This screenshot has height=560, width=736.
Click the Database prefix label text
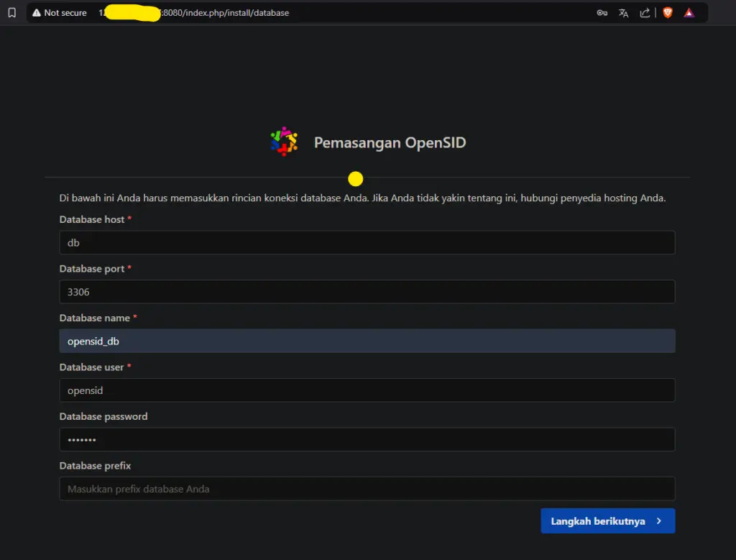[x=95, y=466]
